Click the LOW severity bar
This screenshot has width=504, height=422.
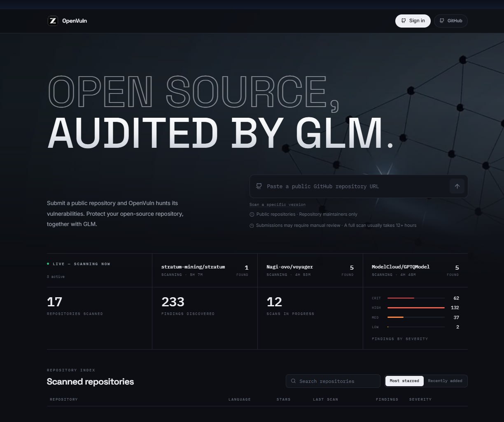[x=416, y=327]
